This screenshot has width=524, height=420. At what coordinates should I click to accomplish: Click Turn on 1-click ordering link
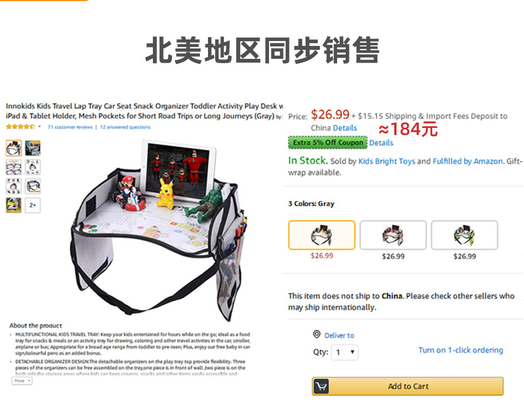(460, 350)
